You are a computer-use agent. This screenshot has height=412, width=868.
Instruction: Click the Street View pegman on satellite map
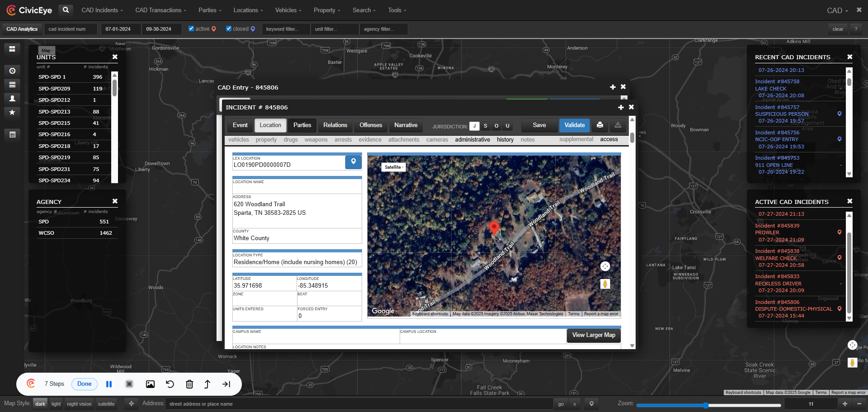(x=605, y=284)
